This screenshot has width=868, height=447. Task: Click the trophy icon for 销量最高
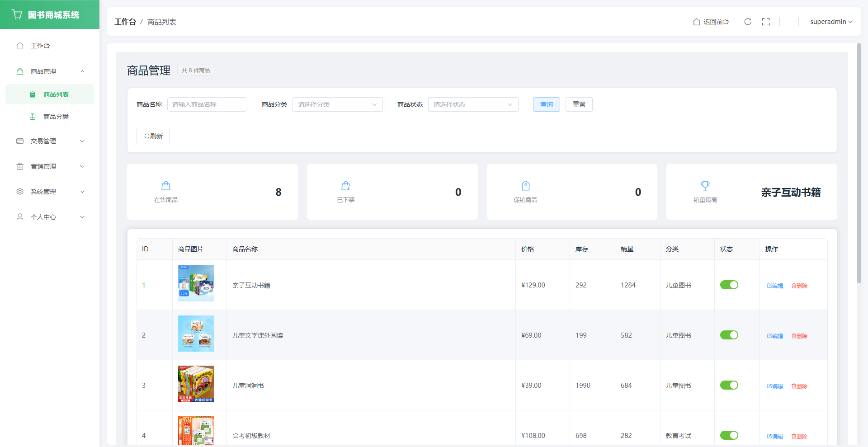click(x=705, y=186)
